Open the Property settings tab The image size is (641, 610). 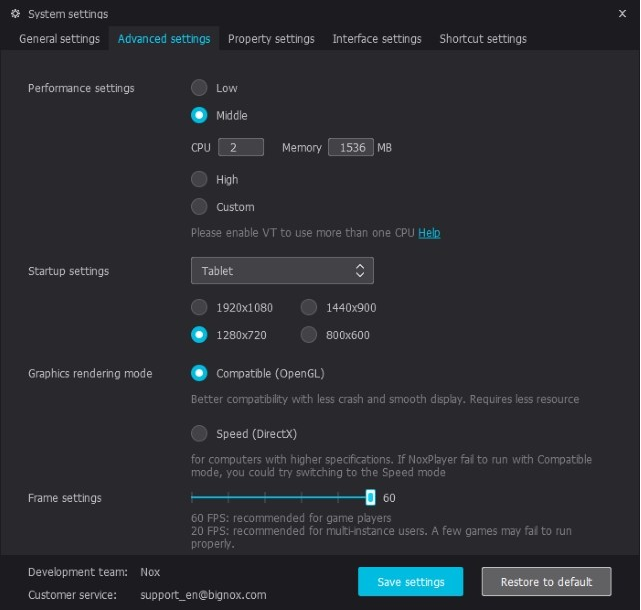click(x=271, y=39)
